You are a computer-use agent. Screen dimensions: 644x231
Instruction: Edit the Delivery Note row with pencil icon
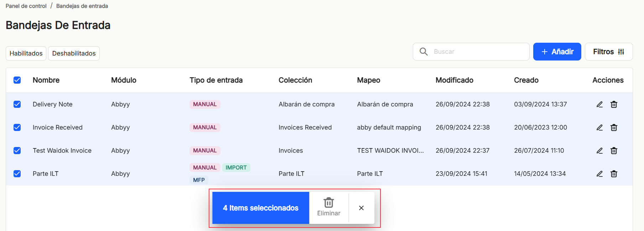point(599,104)
